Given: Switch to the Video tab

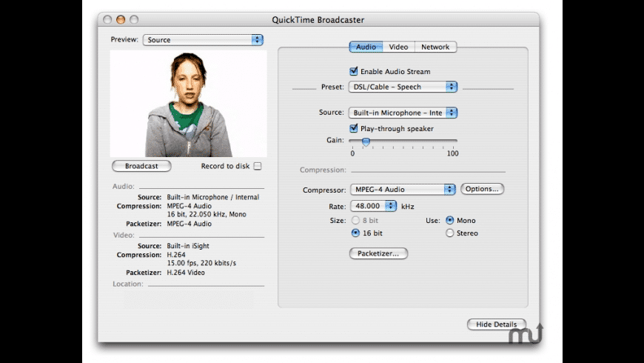Looking at the screenshot, I should tap(398, 47).
